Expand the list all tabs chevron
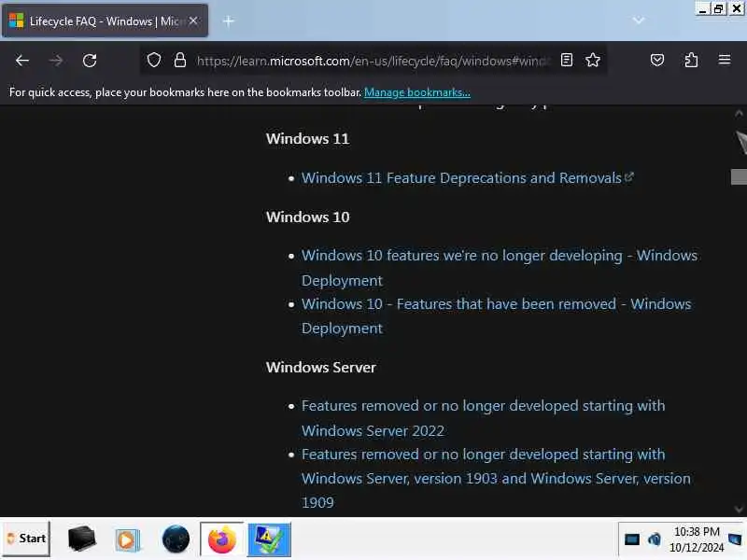The width and height of the screenshot is (747, 560). [639, 21]
